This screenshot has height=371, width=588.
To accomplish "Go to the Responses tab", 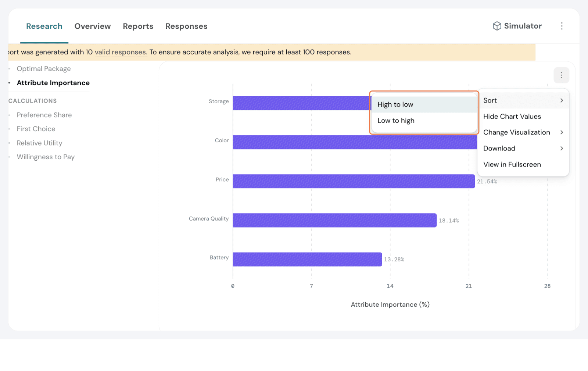I will coord(186,26).
